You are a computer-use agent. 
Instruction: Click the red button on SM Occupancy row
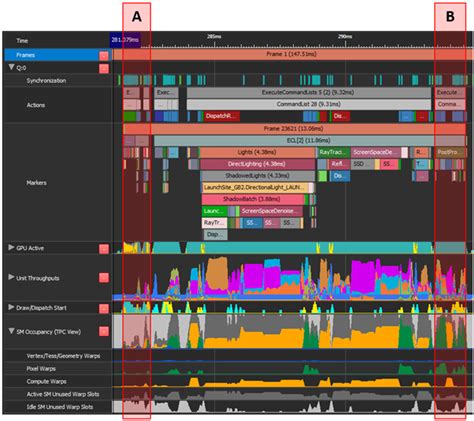[104, 331]
